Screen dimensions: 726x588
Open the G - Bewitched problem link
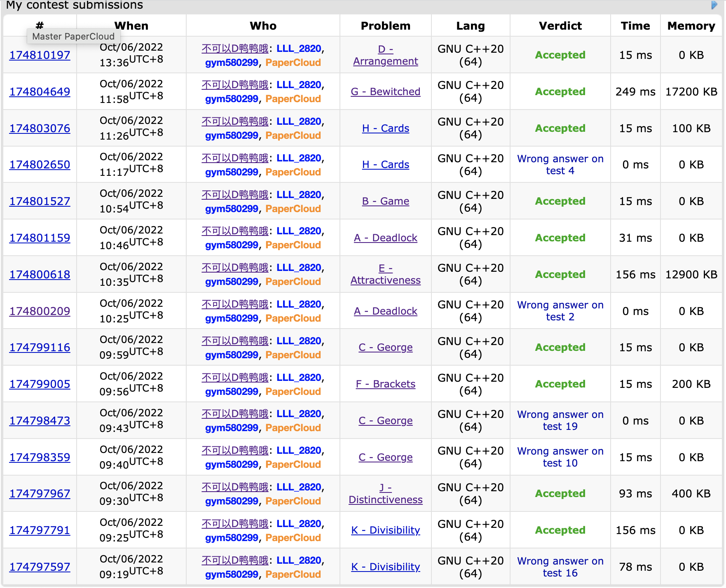385,92
